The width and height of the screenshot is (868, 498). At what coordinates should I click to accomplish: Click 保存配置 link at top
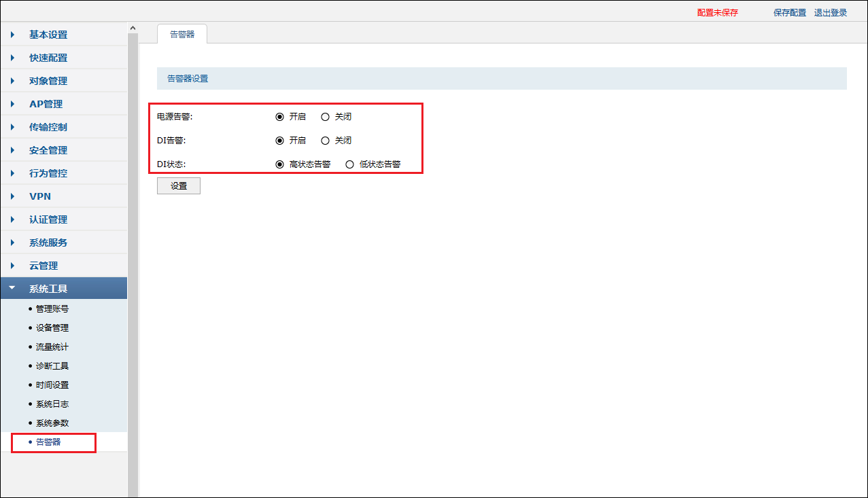pos(789,13)
